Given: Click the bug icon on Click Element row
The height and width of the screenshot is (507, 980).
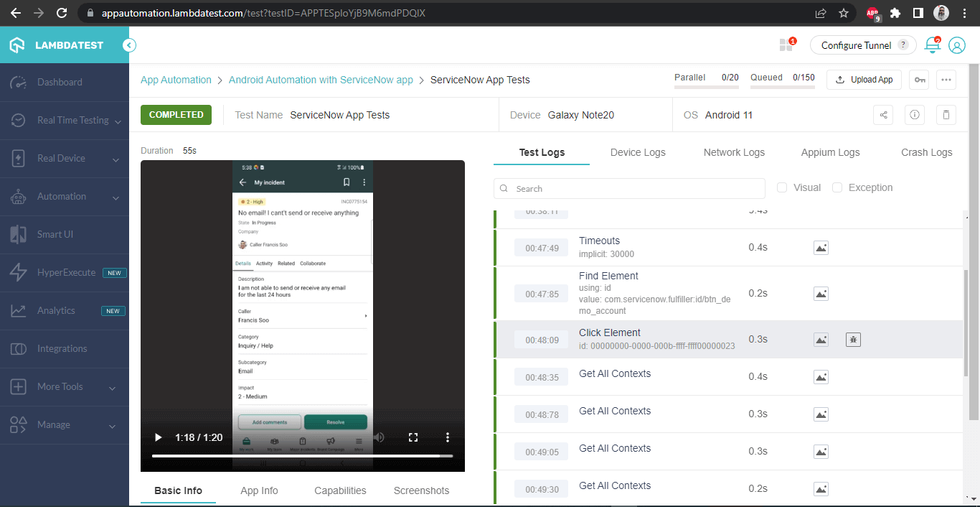Looking at the screenshot, I should pos(853,339).
